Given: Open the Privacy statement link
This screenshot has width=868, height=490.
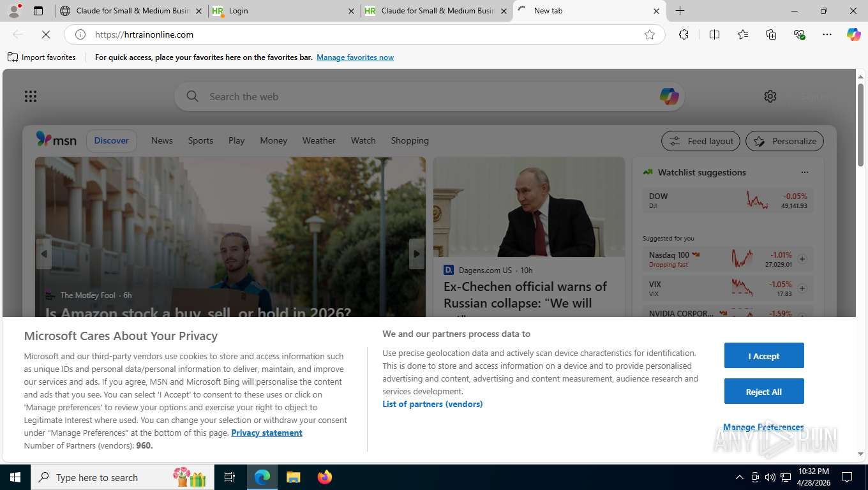Looking at the screenshot, I should tap(267, 433).
